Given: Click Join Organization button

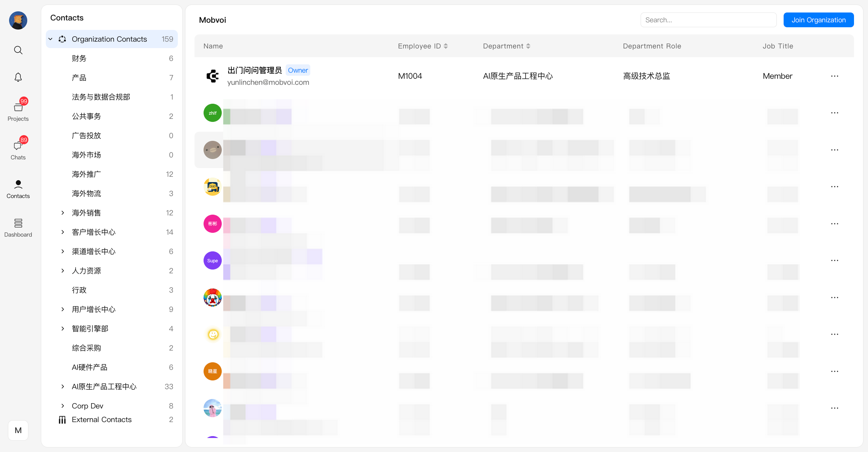Looking at the screenshot, I should (818, 20).
